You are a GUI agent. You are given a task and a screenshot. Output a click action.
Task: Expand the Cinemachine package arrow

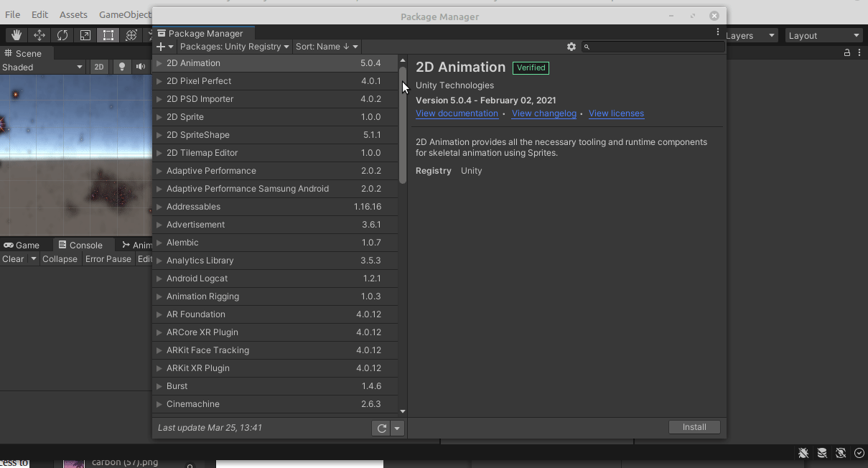(x=159, y=404)
